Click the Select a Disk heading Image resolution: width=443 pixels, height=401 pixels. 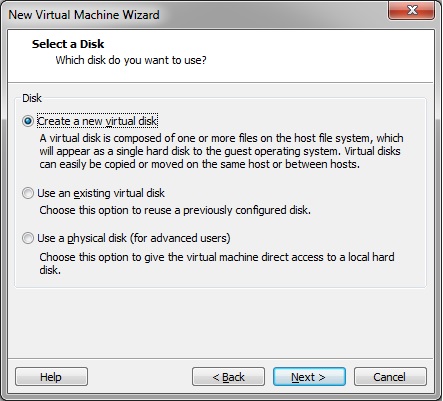(x=68, y=44)
